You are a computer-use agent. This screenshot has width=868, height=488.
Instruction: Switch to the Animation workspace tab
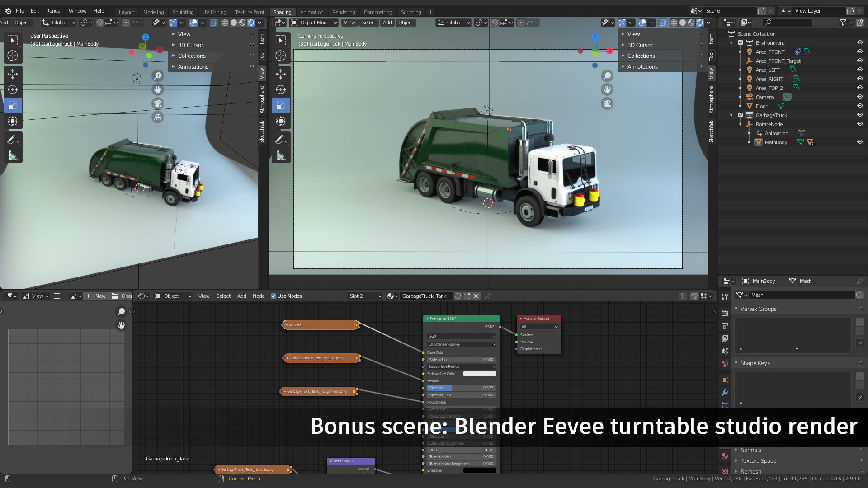tap(311, 12)
